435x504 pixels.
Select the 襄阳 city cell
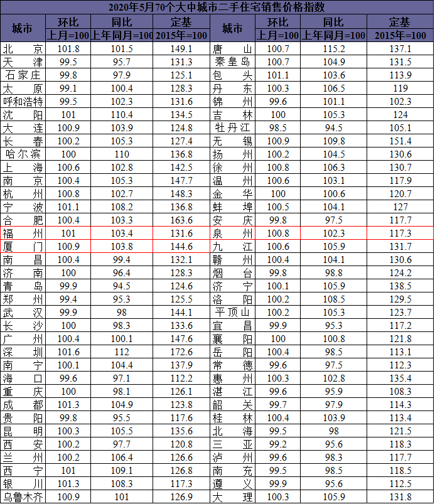tap(232, 339)
